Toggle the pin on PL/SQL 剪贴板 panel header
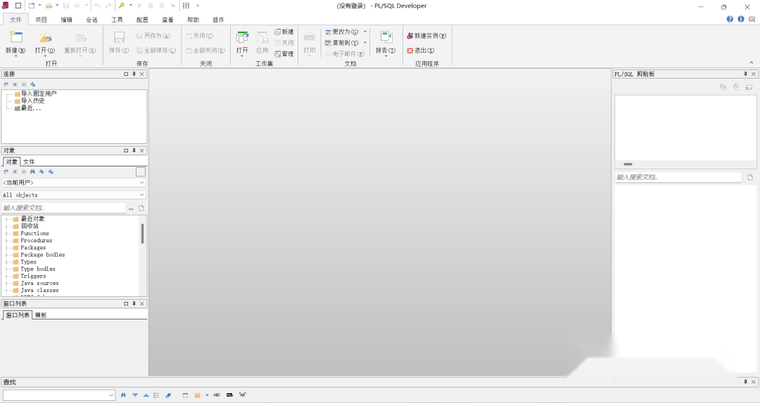Viewport: 760px width, 403px height. pyautogui.click(x=745, y=74)
